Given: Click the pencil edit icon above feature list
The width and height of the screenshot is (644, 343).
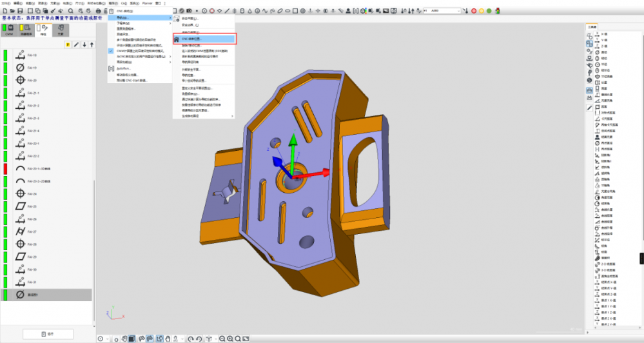Looking at the screenshot, I should 76,44.
